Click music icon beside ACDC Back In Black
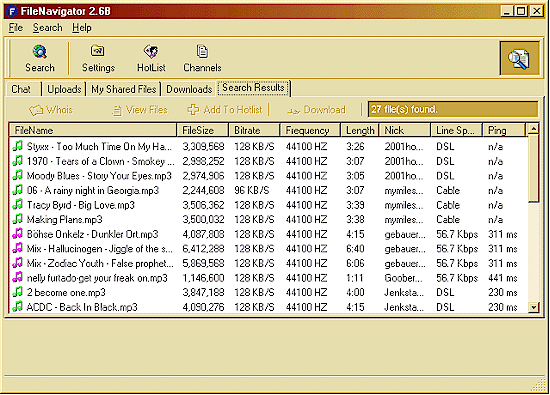This screenshot has width=550, height=395. click(x=18, y=307)
